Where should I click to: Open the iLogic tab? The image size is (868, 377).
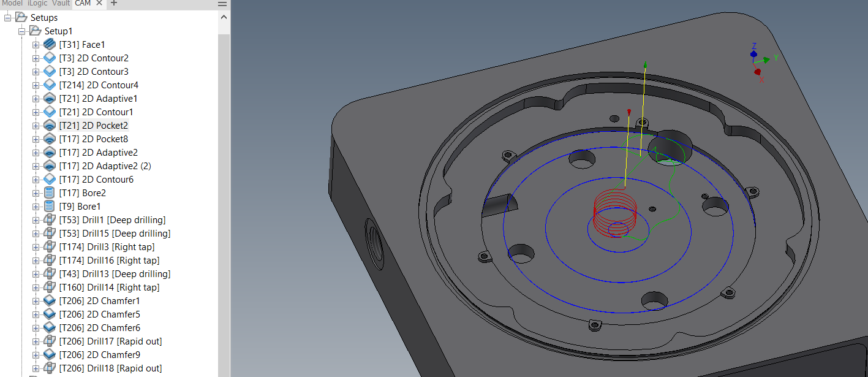36,3
